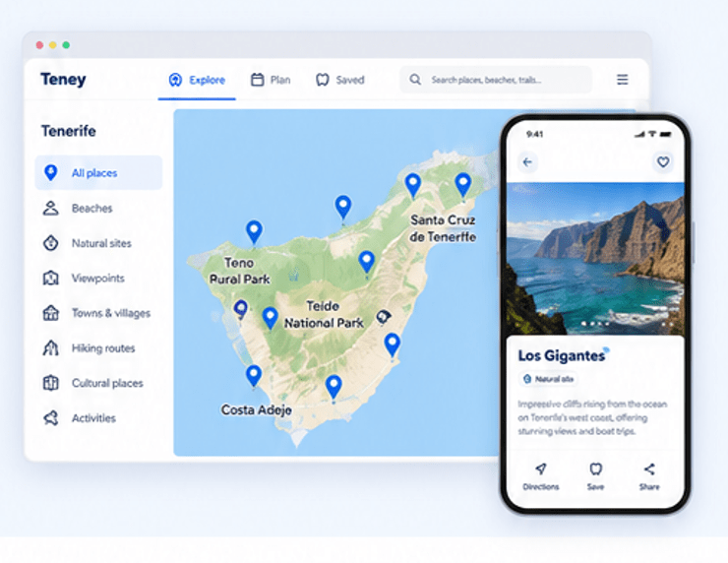
Task: Open the Saved tab
Action: pyautogui.click(x=340, y=80)
